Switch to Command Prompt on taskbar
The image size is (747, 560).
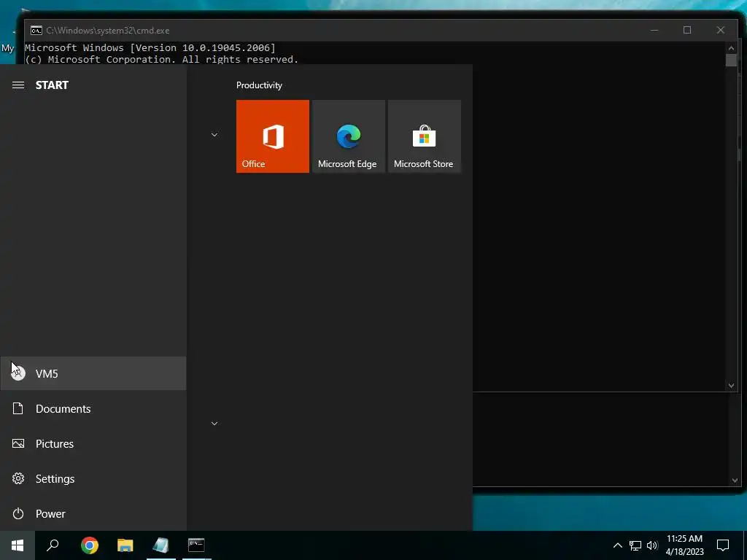point(196,545)
